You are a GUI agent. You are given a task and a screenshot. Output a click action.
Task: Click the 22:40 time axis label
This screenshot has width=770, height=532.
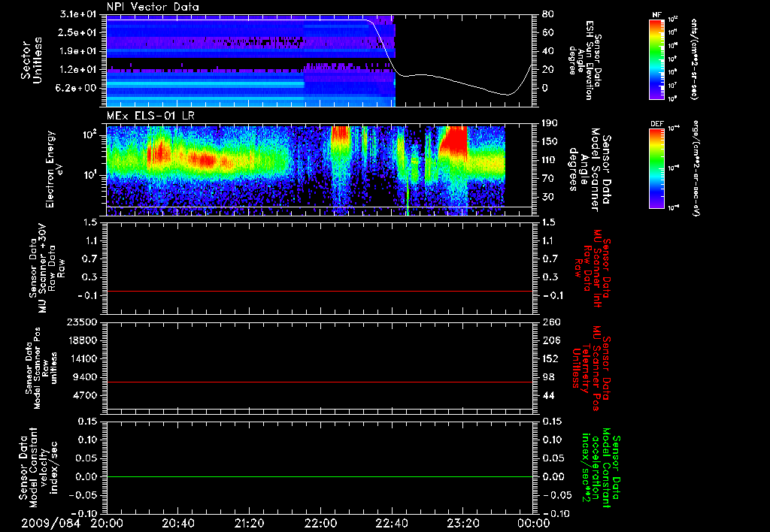pyautogui.click(x=391, y=523)
